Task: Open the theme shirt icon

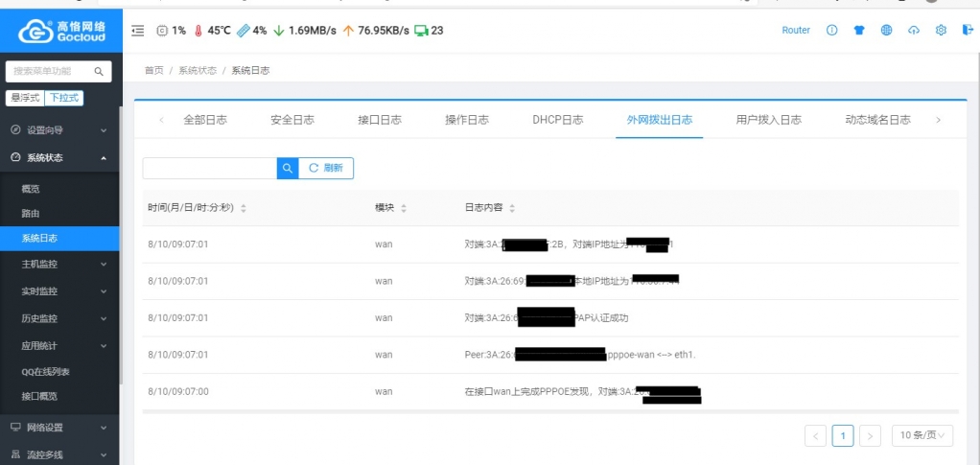Action: tap(859, 30)
